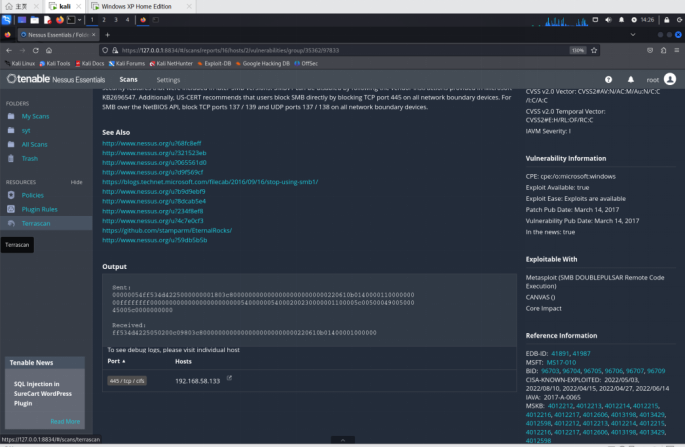Open the root user account menu

(661, 80)
